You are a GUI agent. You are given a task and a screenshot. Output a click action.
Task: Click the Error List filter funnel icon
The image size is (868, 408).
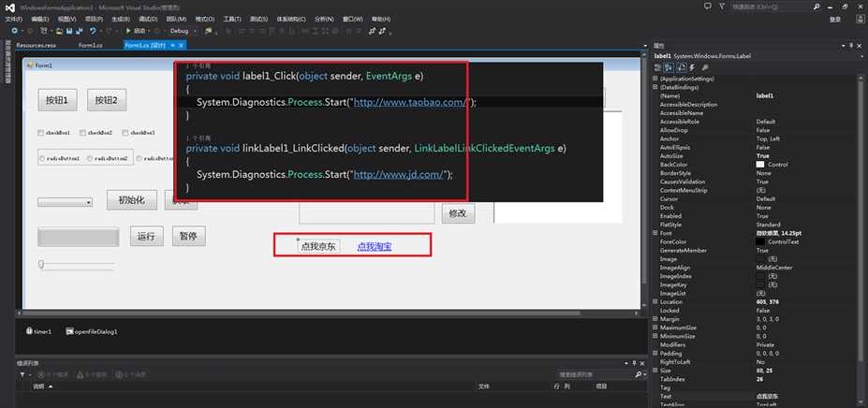point(22,375)
